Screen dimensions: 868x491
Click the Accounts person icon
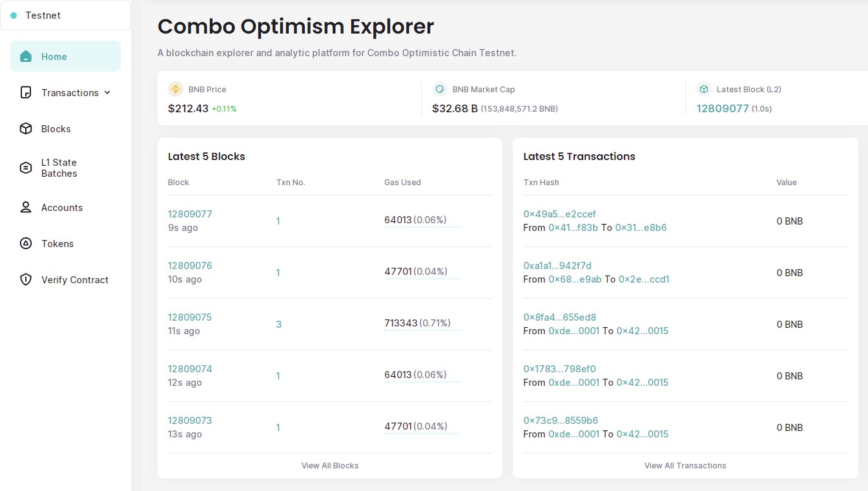26,207
